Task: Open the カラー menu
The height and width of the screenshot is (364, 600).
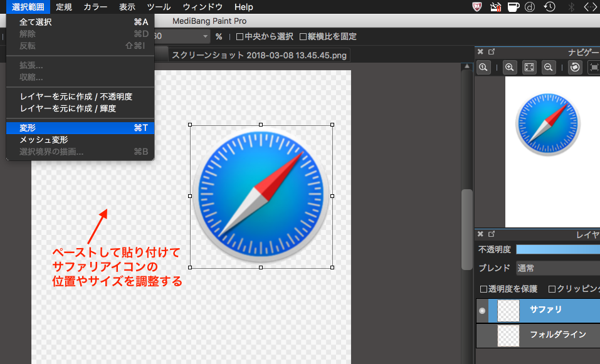Action: (95, 7)
